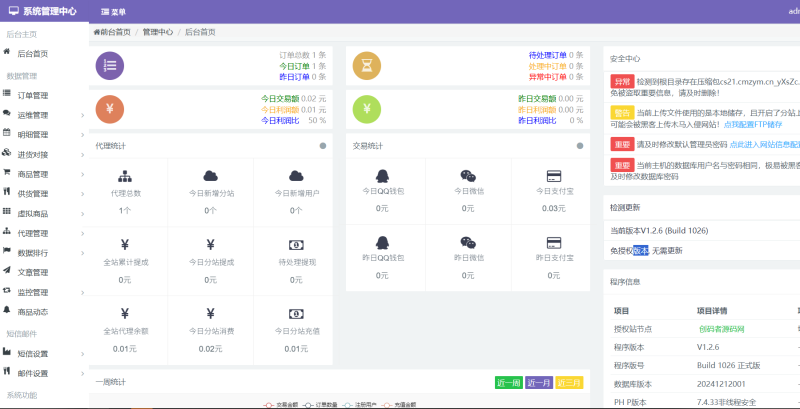This screenshot has height=409, width=800.
Task: Expand the 进货对接 submenu arrow
Action: click(83, 155)
